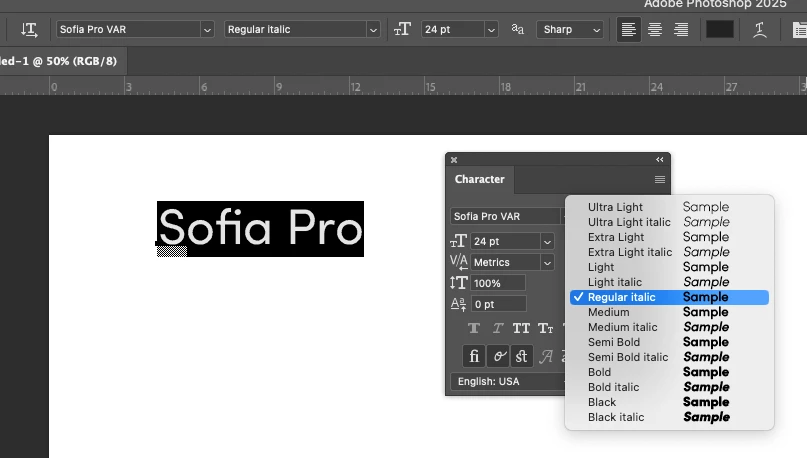Right align text
Screen dimensions: 807x458
click(681, 29)
